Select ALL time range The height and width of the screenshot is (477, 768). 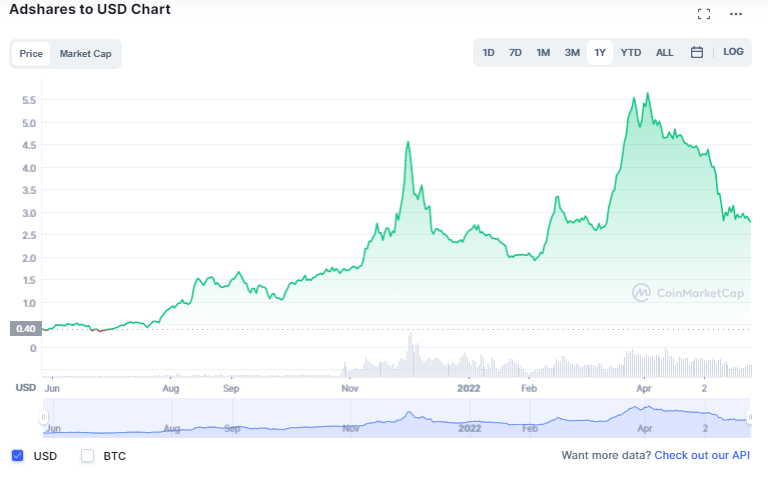tap(664, 52)
